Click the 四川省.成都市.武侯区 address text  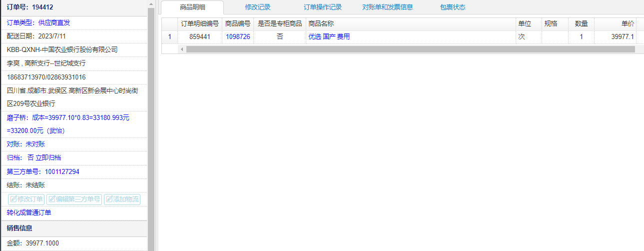pos(72,97)
